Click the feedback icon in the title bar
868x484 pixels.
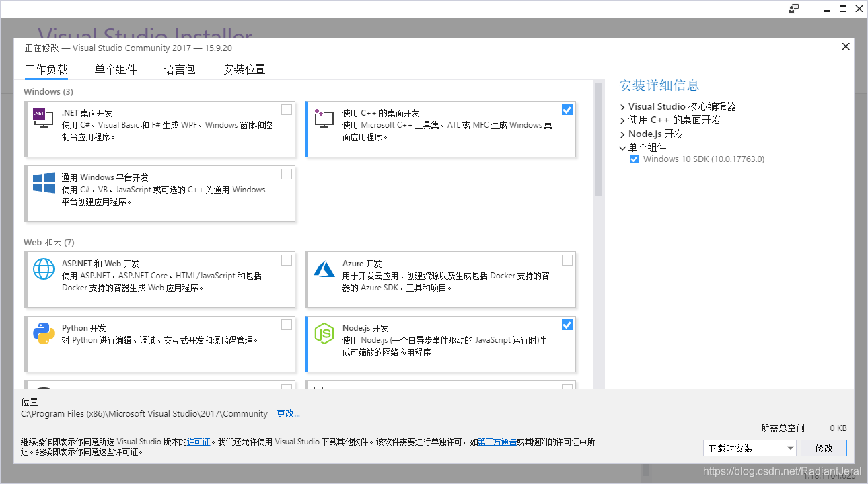pyautogui.click(x=794, y=9)
